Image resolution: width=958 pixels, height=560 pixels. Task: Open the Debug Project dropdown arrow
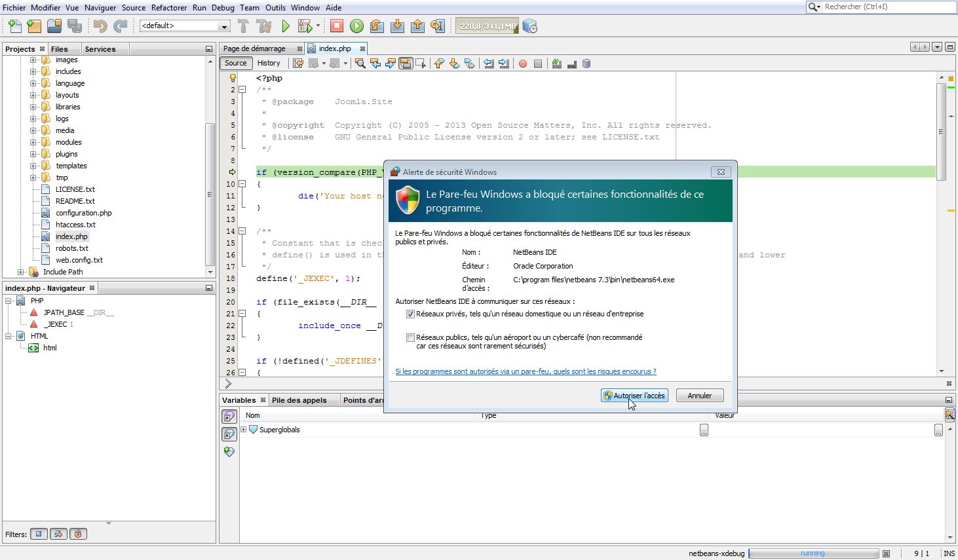click(x=318, y=26)
